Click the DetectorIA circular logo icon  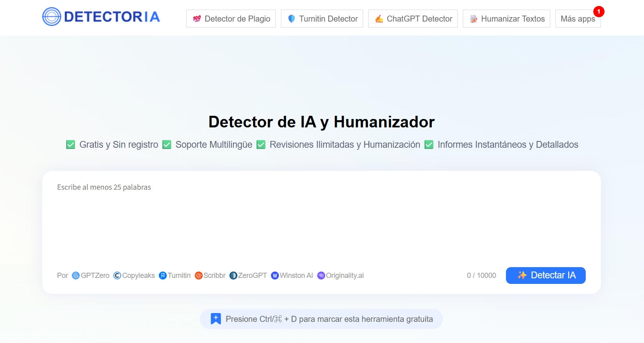(x=51, y=17)
